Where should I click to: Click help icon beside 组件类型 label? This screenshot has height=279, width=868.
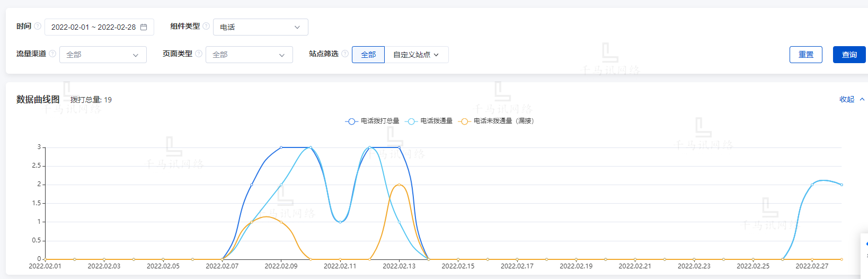pyautogui.click(x=206, y=26)
